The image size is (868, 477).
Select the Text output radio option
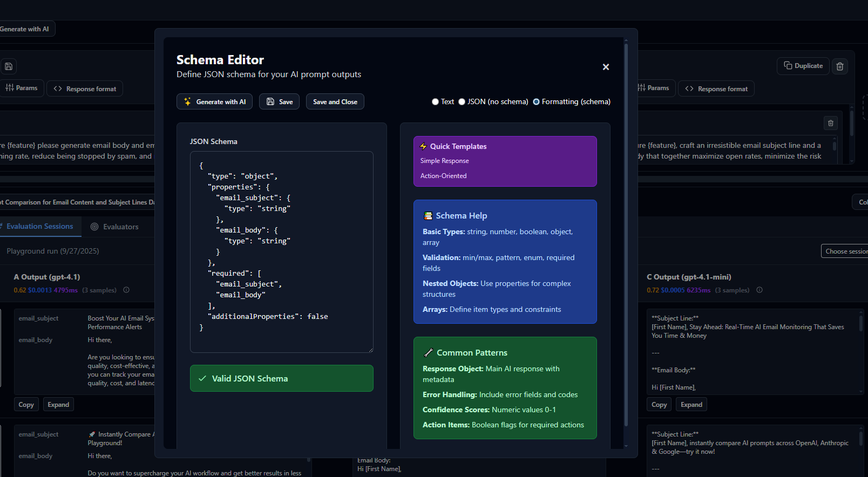(435, 102)
